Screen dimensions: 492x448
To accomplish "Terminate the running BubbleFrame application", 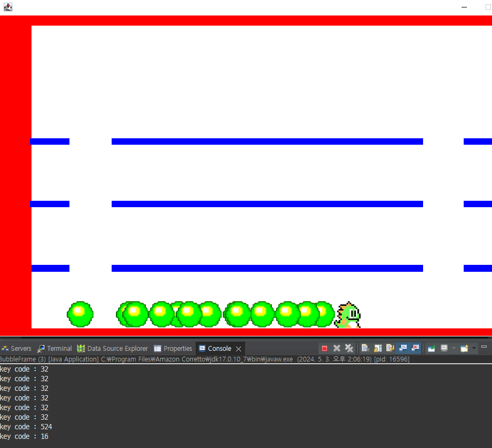I will [324, 348].
